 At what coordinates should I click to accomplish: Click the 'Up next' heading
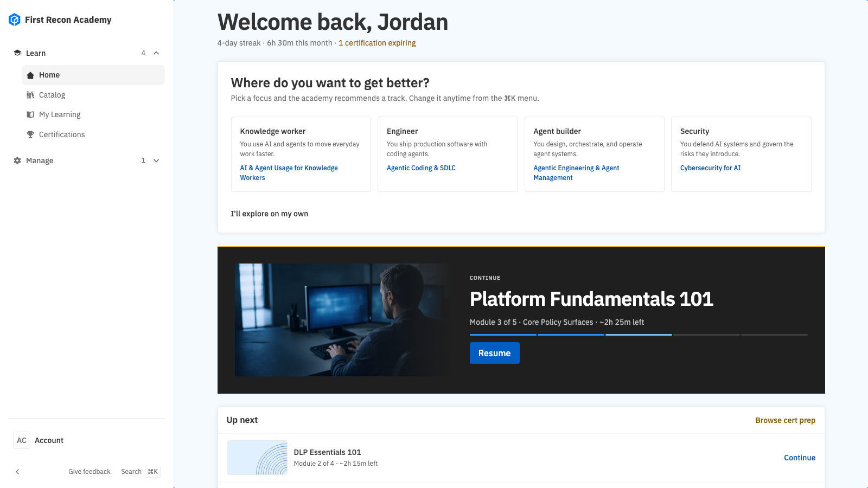(x=242, y=420)
